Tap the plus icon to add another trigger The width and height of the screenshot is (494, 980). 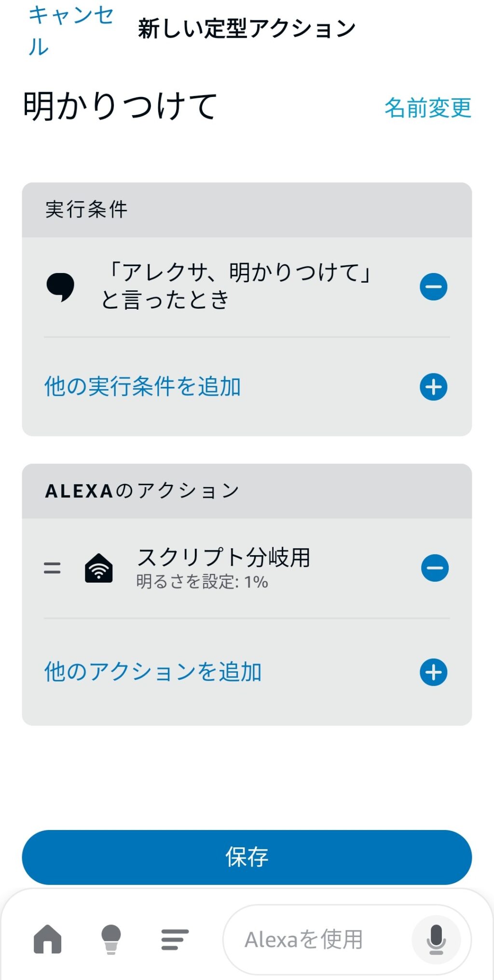click(433, 387)
